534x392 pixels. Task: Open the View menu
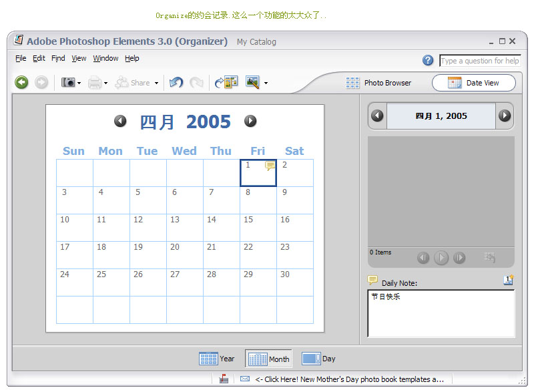(79, 58)
